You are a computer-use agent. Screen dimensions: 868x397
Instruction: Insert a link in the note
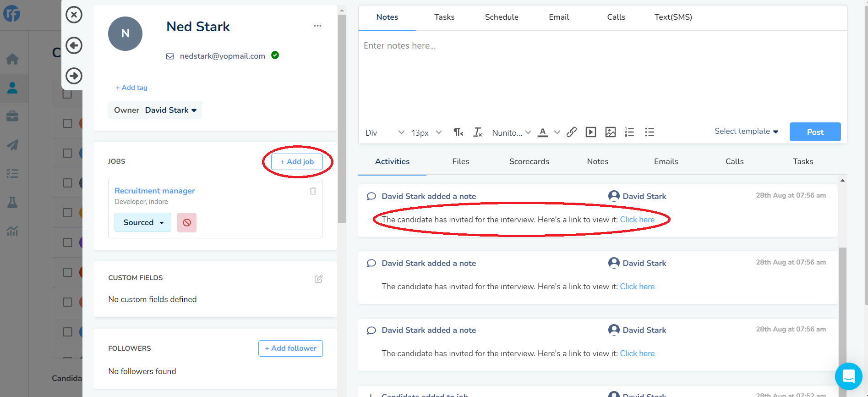571,132
